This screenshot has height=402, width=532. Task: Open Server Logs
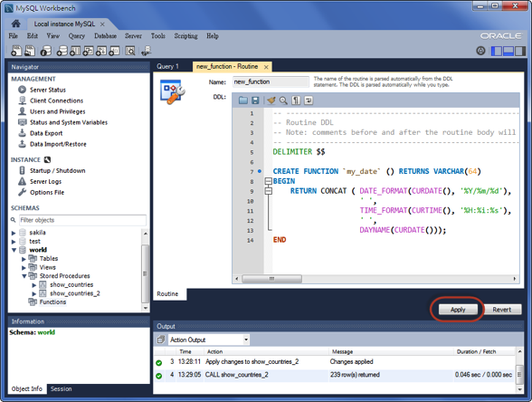coord(45,181)
